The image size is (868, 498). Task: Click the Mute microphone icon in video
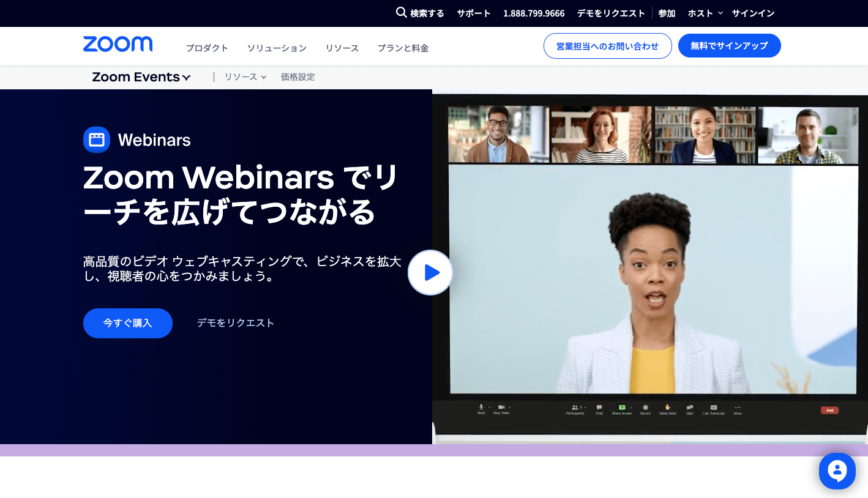point(481,407)
